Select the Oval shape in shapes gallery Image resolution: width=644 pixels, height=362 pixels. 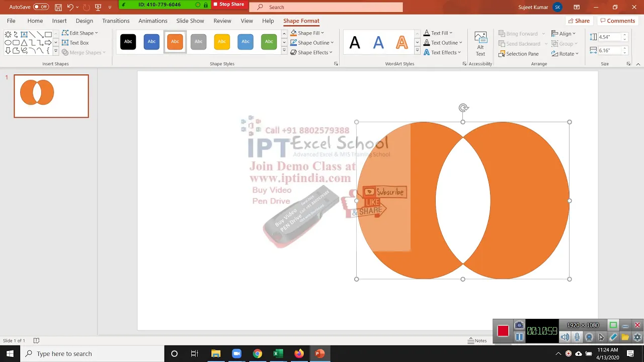point(8,43)
